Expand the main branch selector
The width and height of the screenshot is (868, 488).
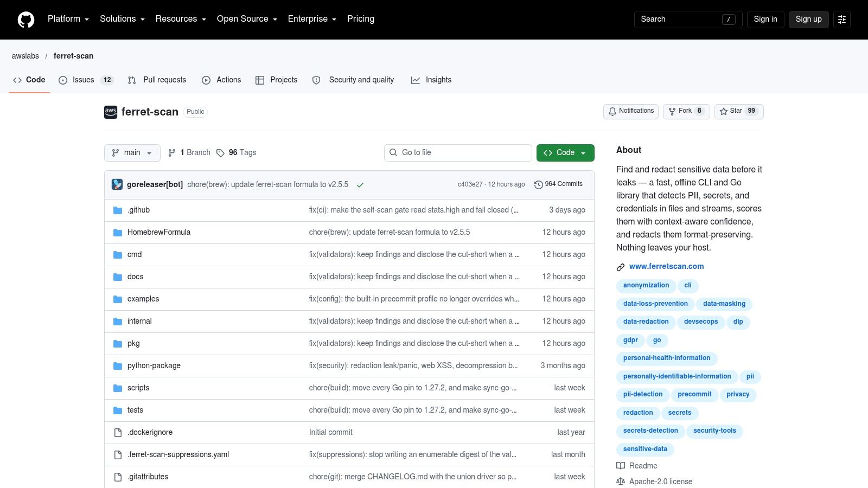pos(132,153)
